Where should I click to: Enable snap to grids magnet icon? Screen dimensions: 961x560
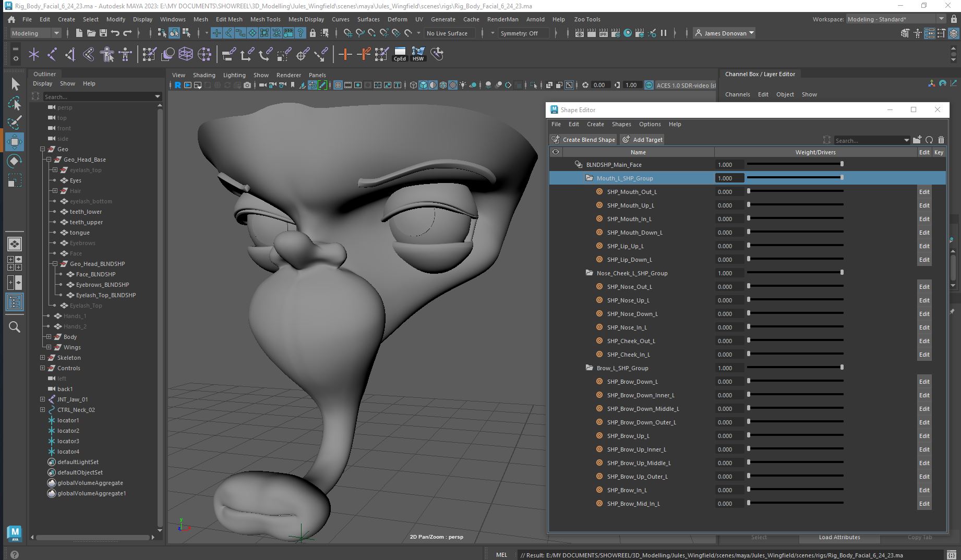coord(346,33)
